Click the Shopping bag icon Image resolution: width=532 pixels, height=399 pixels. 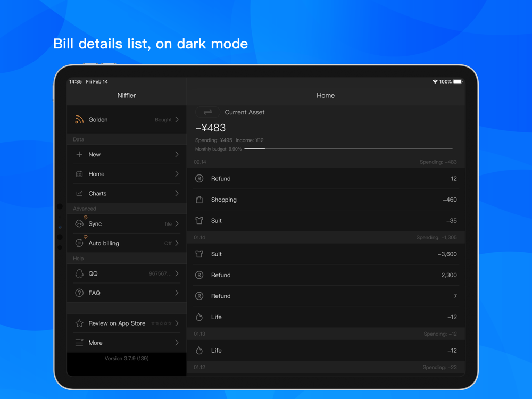tap(199, 199)
